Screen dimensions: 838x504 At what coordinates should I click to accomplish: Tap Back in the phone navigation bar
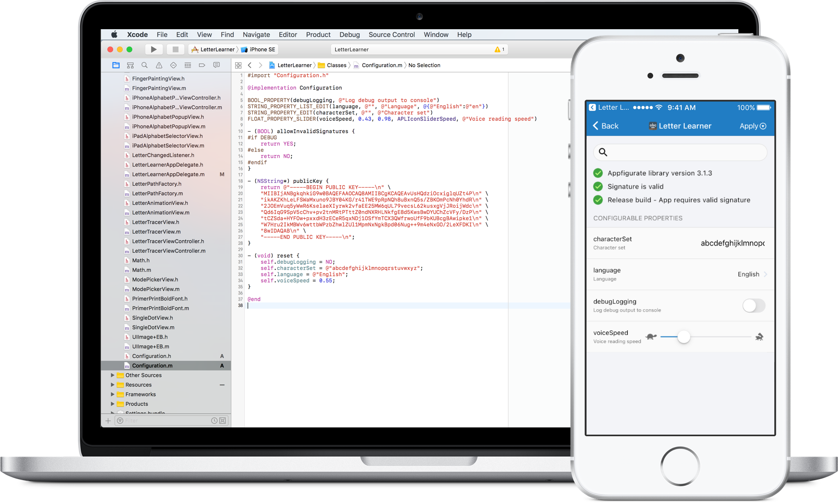point(606,126)
